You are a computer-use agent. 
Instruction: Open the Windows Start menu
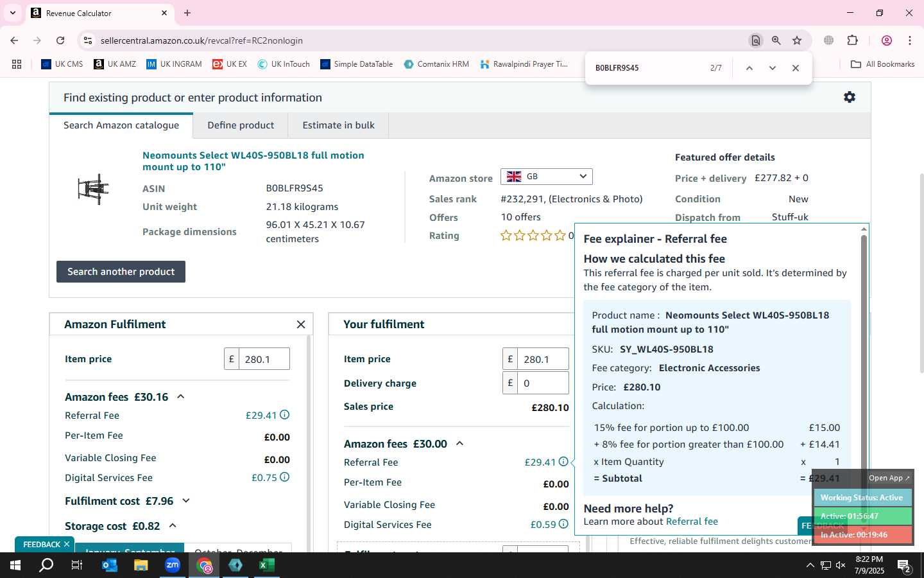tap(15, 565)
